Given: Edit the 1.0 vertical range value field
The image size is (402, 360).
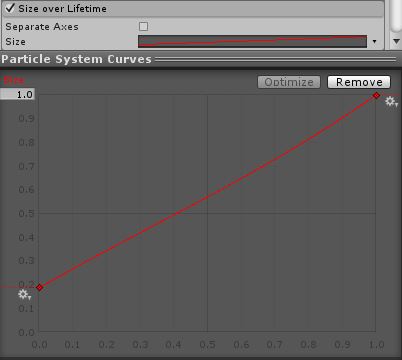Looking at the screenshot, I should (17, 94).
